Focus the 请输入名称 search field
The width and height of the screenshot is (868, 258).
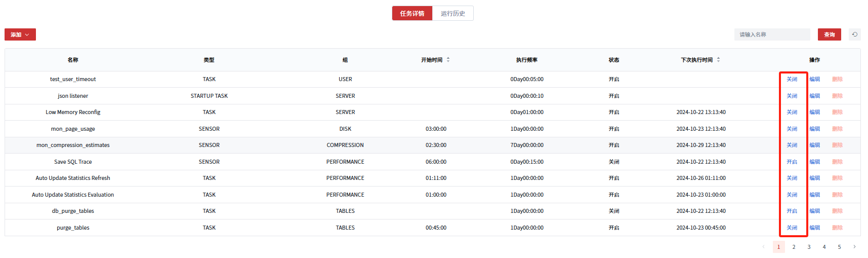click(x=772, y=34)
